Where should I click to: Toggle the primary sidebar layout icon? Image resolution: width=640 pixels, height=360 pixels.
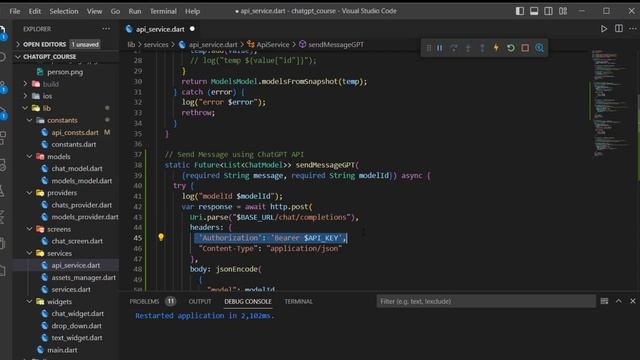click(520, 11)
